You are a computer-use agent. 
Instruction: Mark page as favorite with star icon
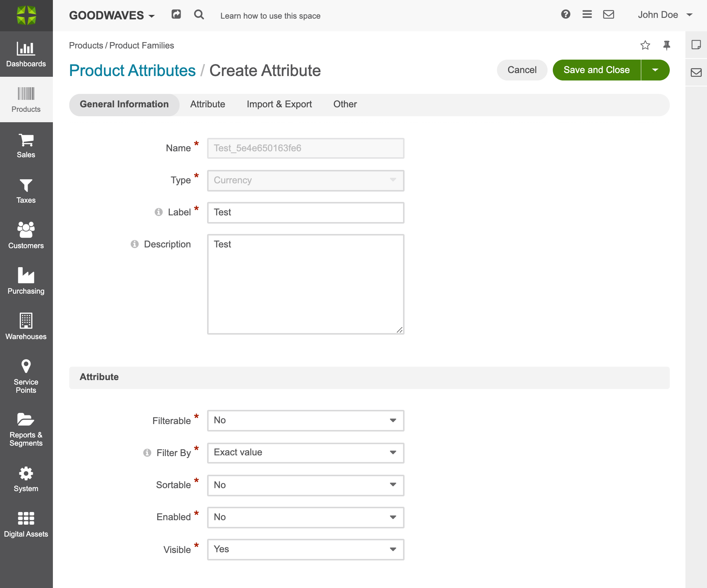[x=645, y=45]
